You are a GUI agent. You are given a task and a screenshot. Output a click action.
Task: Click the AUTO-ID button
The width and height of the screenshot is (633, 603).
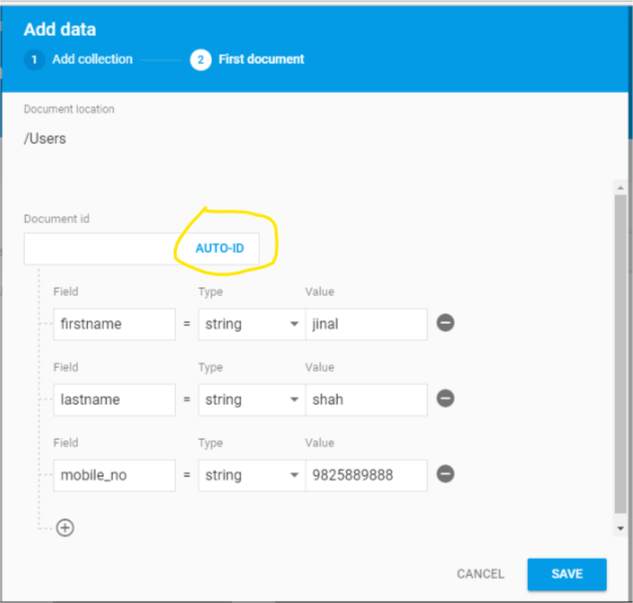(x=219, y=248)
